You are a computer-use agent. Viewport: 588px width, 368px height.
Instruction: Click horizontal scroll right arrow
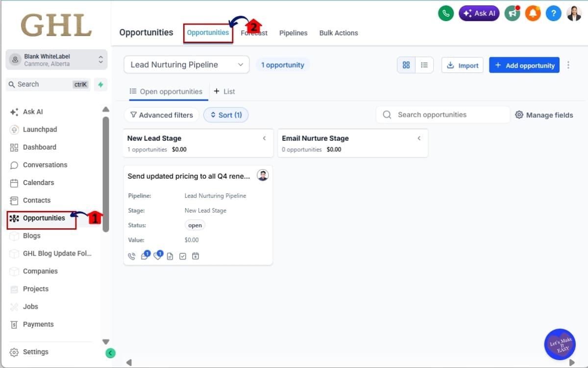[x=572, y=363]
